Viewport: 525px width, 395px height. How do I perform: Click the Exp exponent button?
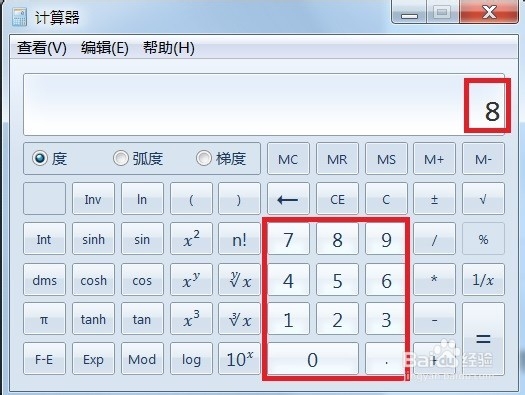coord(93,359)
